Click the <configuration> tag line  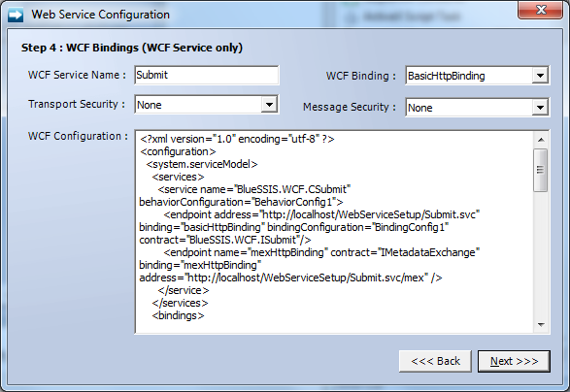pyautogui.click(x=178, y=151)
